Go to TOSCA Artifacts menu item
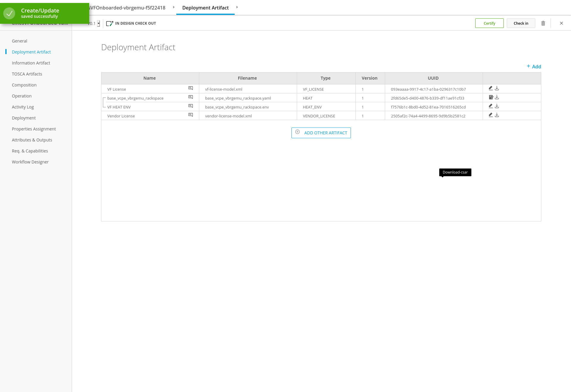Image resolution: width=571 pixels, height=392 pixels. [x=27, y=74]
